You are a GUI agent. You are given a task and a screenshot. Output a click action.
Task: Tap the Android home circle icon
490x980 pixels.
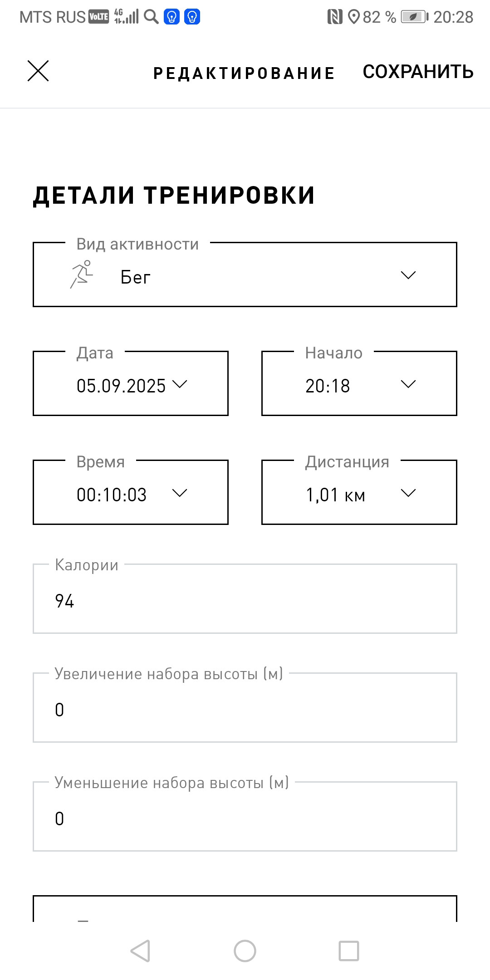(245, 951)
